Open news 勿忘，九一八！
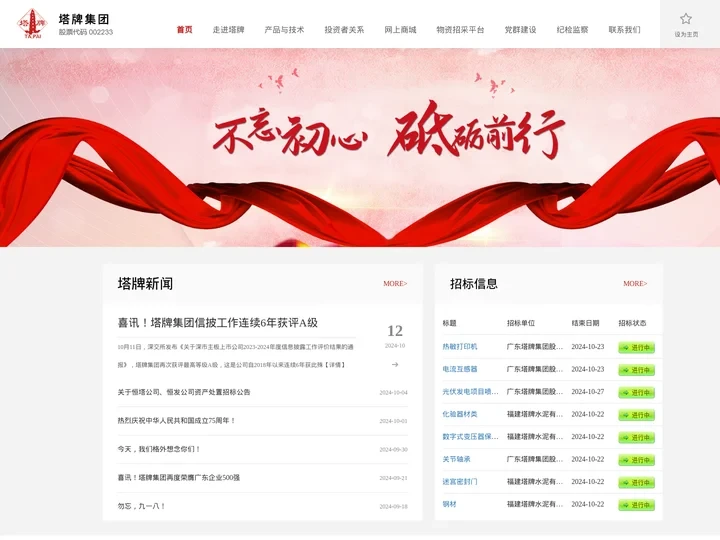 point(141,506)
